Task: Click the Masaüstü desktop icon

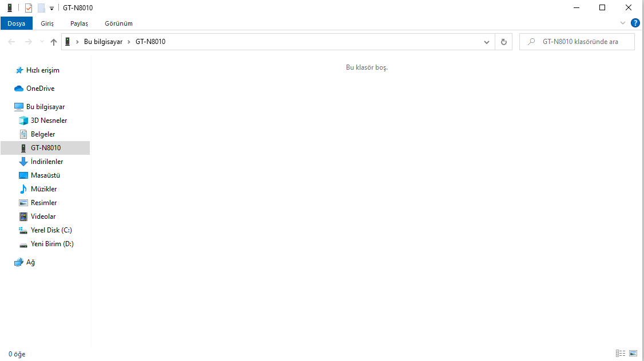Action: point(23,175)
